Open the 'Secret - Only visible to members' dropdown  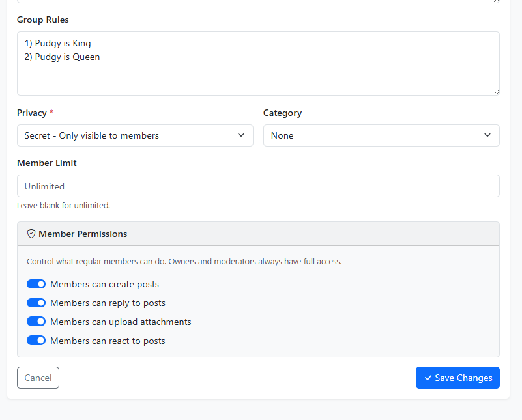pyautogui.click(x=135, y=135)
